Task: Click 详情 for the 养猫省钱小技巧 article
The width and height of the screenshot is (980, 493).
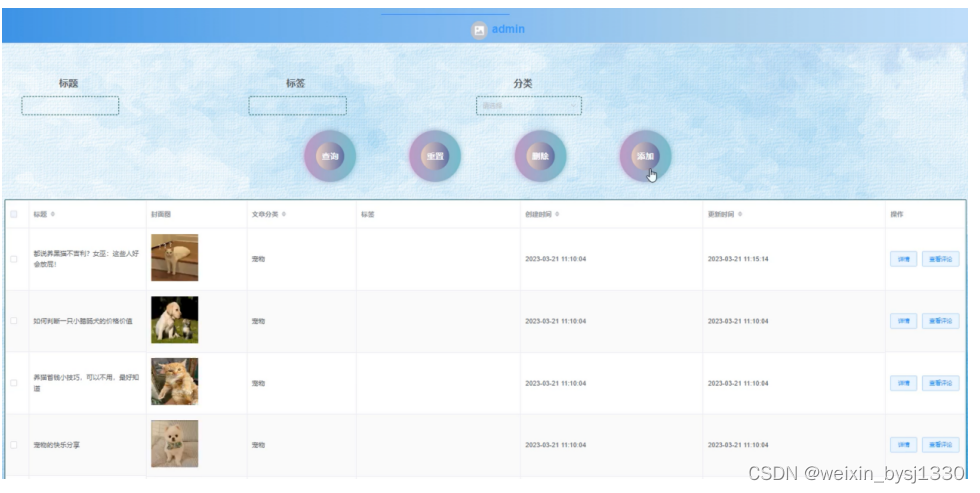Action: tap(903, 383)
